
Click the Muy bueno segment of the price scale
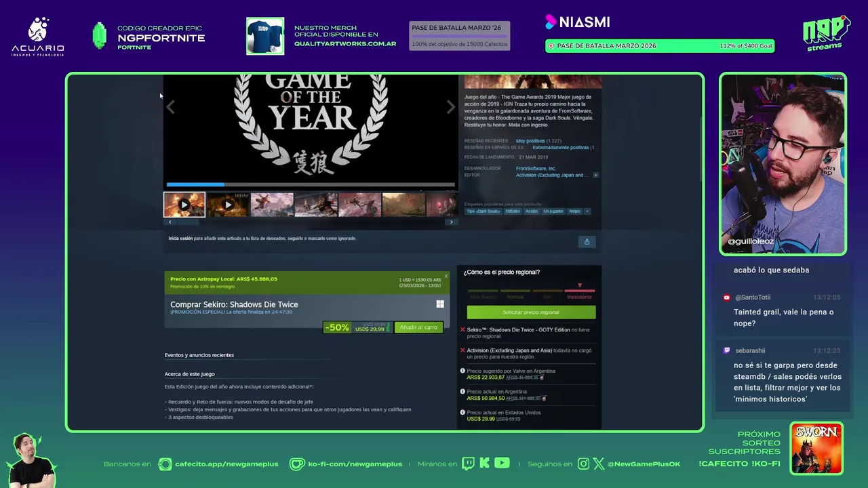pyautogui.click(x=483, y=293)
